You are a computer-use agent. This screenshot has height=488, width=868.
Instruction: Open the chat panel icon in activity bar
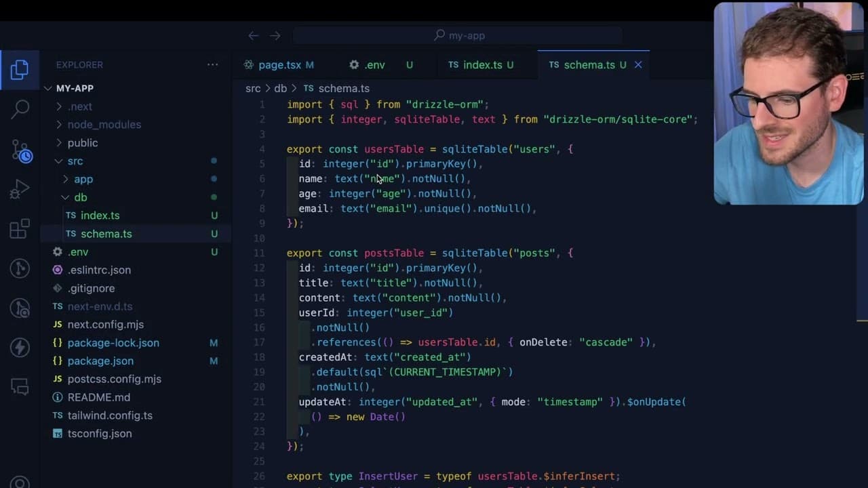pyautogui.click(x=20, y=386)
